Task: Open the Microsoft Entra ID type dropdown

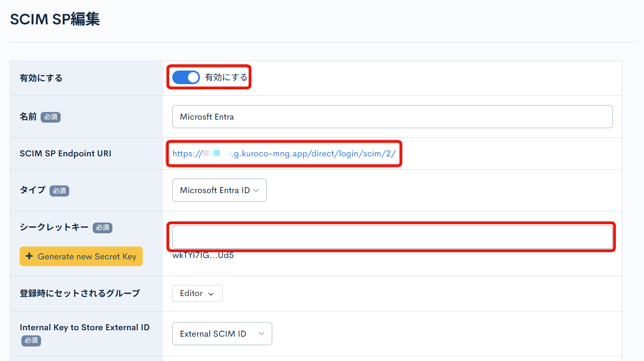Action: (219, 190)
